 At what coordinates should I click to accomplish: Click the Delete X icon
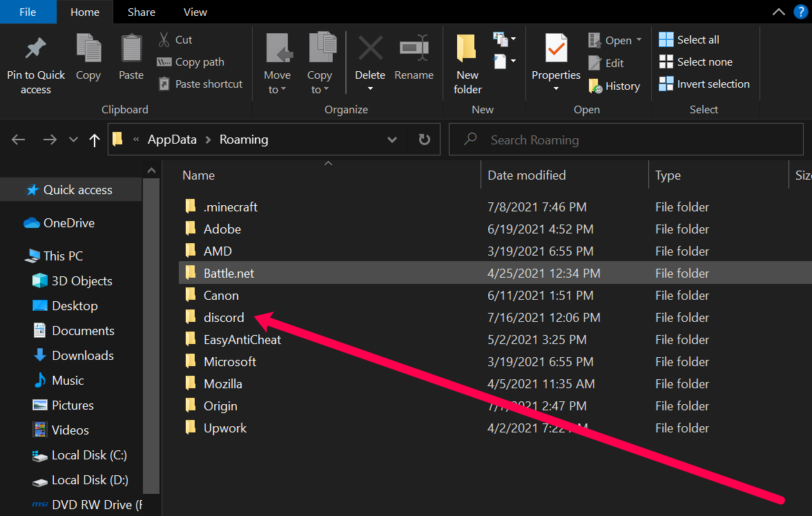371,48
